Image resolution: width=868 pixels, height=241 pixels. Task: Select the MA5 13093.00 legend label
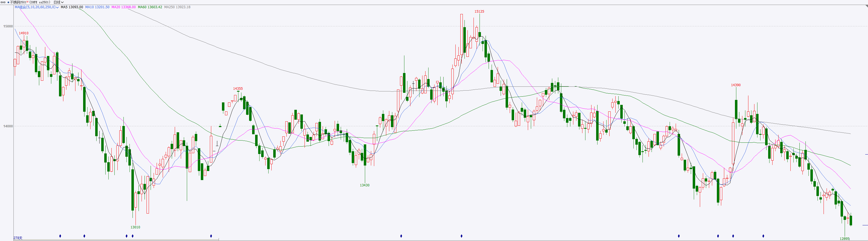(x=72, y=7)
